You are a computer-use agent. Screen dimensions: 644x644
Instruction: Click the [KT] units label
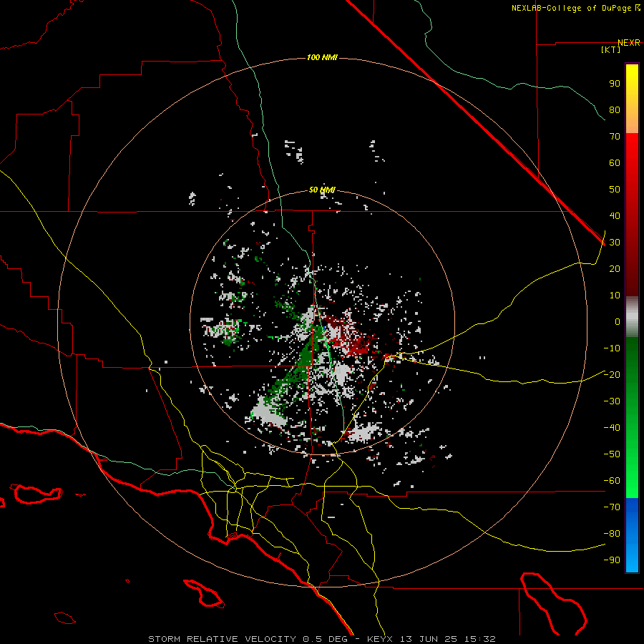tap(611, 49)
